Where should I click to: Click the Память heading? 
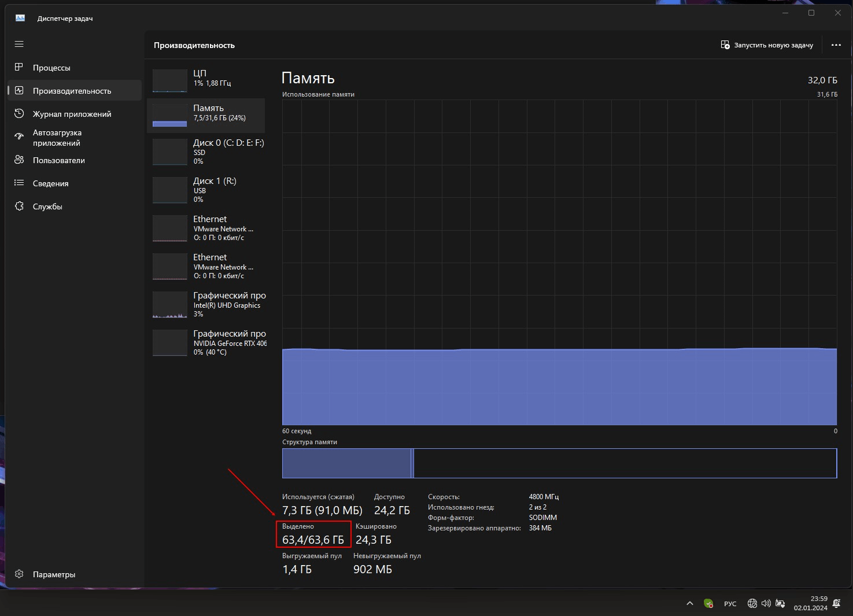click(308, 78)
